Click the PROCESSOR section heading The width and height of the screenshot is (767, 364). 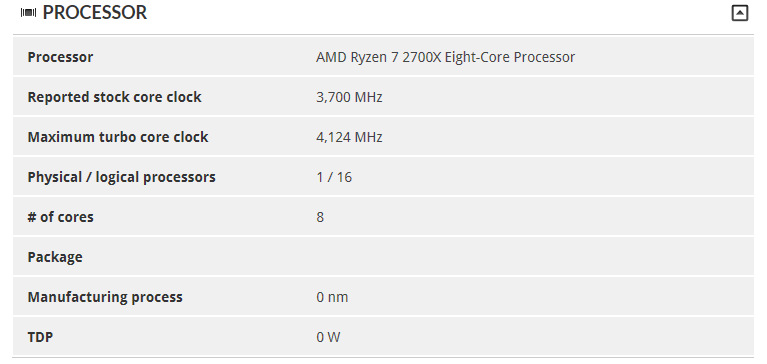click(95, 13)
